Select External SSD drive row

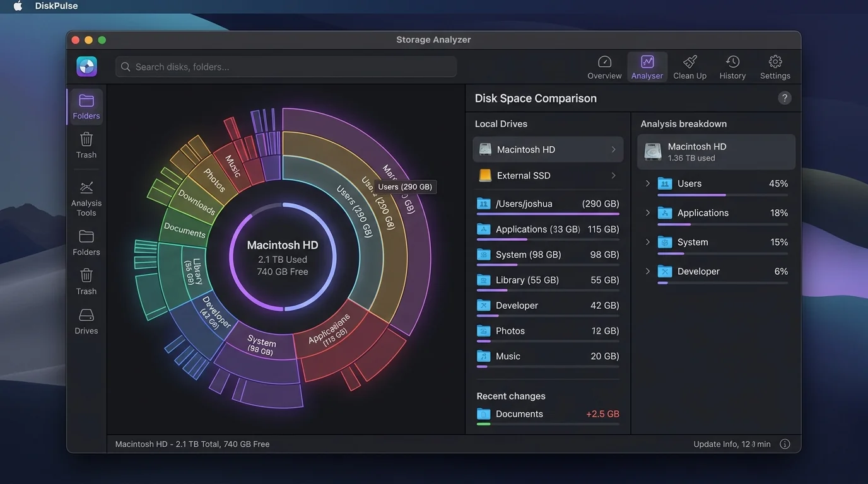click(548, 175)
